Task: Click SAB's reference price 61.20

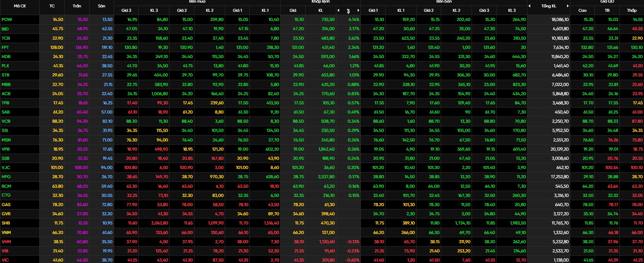Action: (x=58, y=112)
